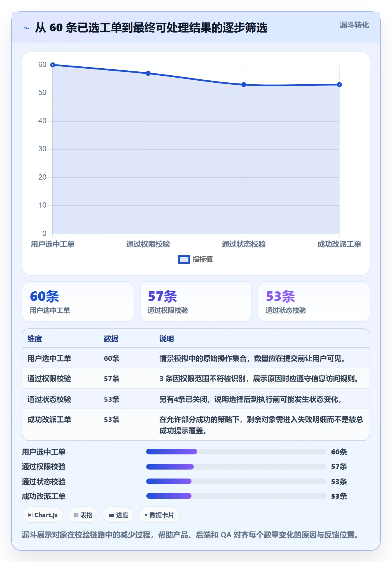Click the 用户选中工单 progress bar
This screenshot has width=392, height=562.
coord(236,452)
